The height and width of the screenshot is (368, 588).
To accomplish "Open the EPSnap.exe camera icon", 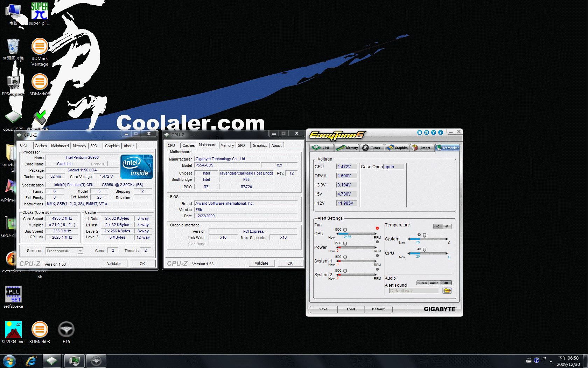I will [13, 84].
